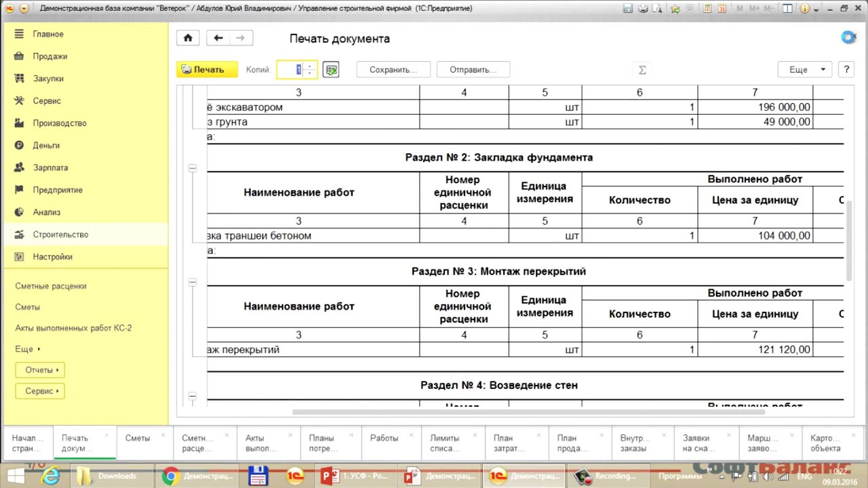Viewport: 868px width, 488px height.
Task: Go back with the left arrow
Action: pos(218,39)
